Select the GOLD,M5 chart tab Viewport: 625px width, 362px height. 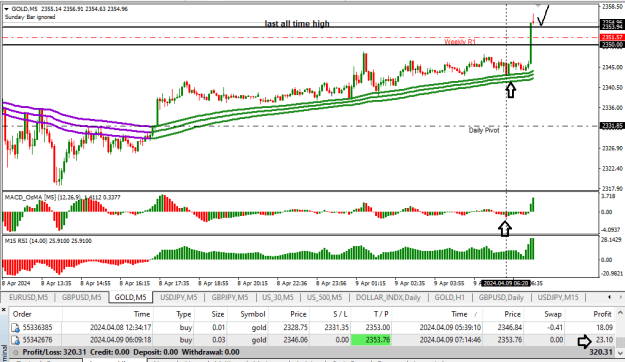tap(130, 297)
